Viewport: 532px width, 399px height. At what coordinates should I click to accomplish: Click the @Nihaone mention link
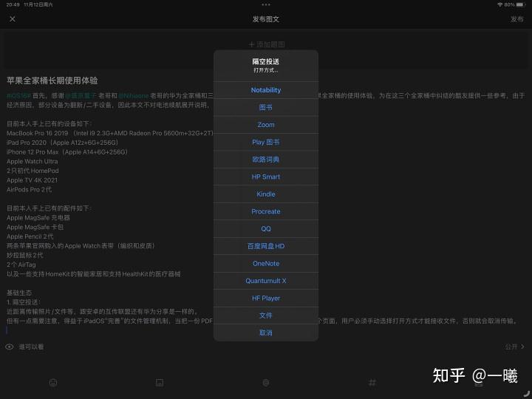point(134,96)
